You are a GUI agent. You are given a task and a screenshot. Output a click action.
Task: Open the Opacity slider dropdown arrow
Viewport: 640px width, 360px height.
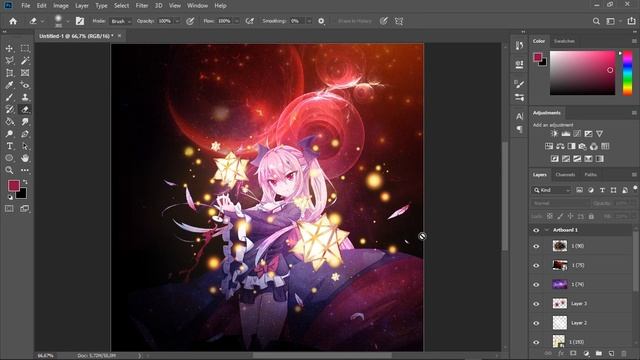[x=177, y=21]
